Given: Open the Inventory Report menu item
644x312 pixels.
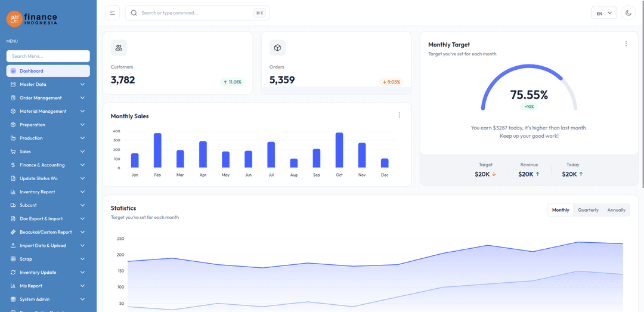Looking at the screenshot, I should 48,191.
